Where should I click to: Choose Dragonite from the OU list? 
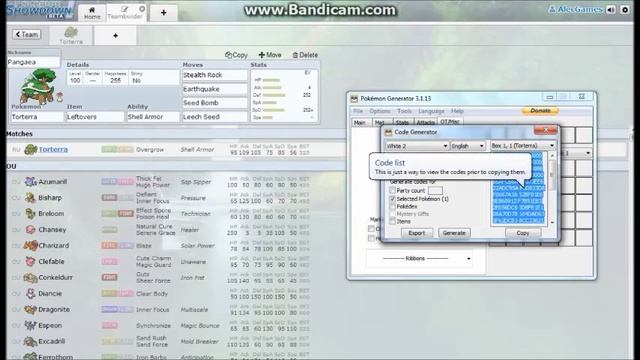coord(54,309)
